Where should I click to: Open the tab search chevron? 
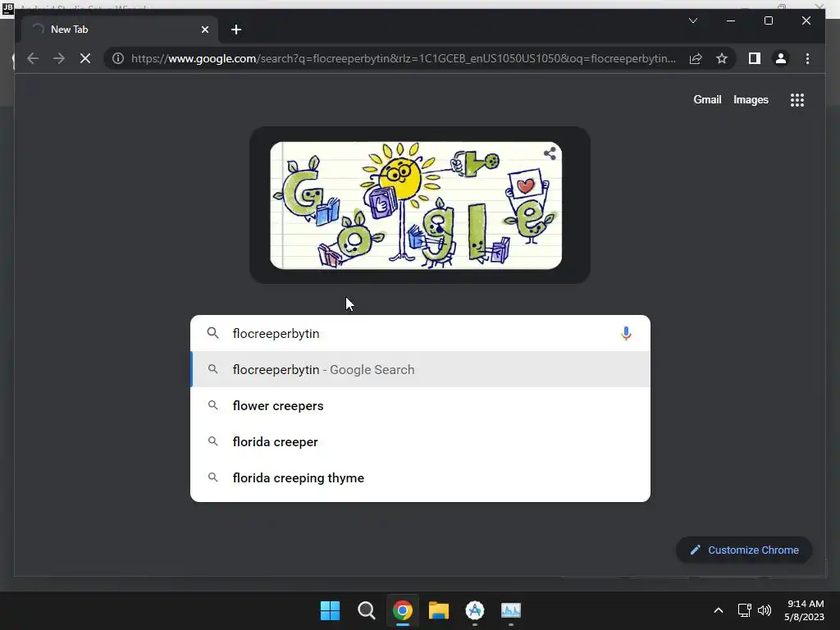point(692,21)
